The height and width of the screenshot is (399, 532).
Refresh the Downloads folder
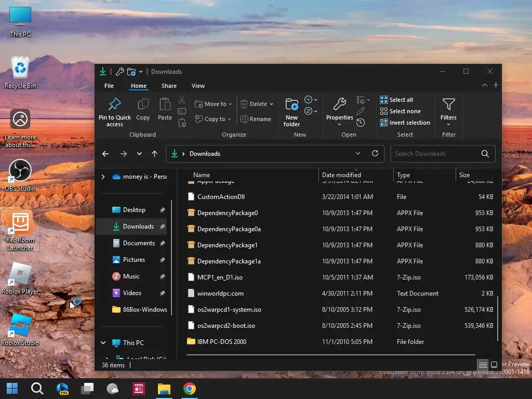point(375,153)
